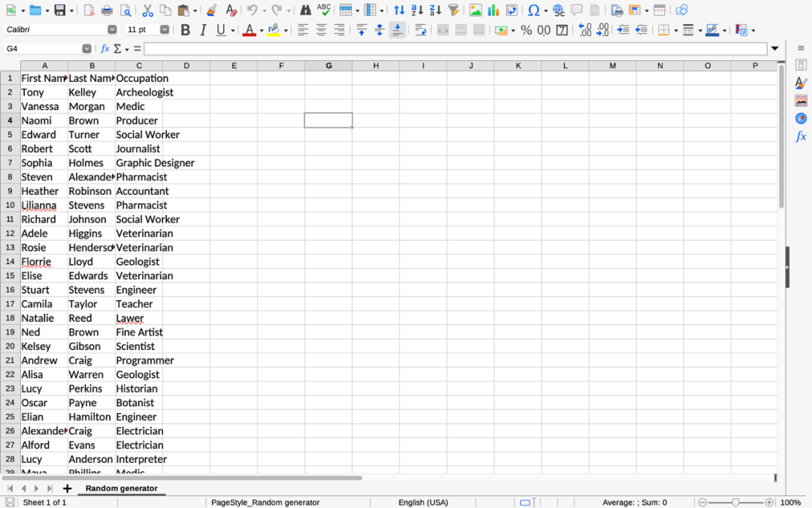Open the 11 pt font size dropdown

click(164, 29)
